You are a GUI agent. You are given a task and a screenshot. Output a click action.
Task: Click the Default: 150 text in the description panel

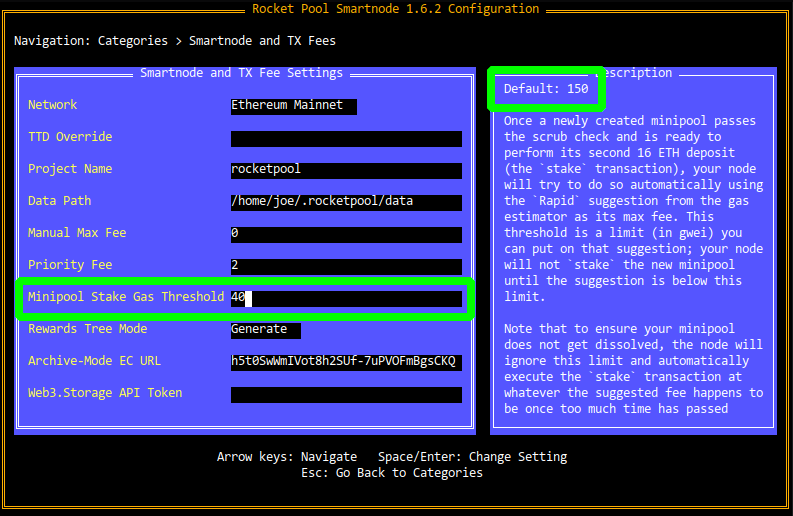point(546,89)
